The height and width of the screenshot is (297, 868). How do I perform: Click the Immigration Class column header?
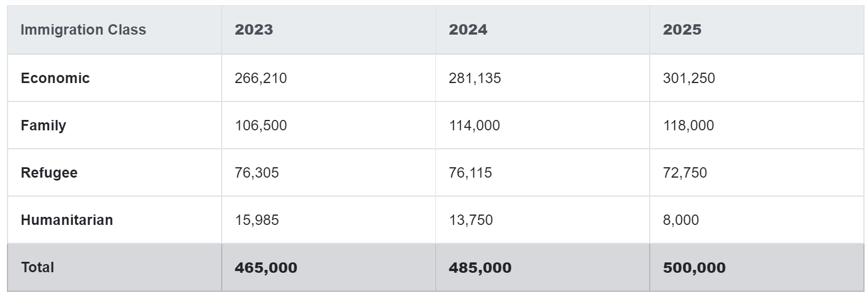pyautogui.click(x=83, y=30)
